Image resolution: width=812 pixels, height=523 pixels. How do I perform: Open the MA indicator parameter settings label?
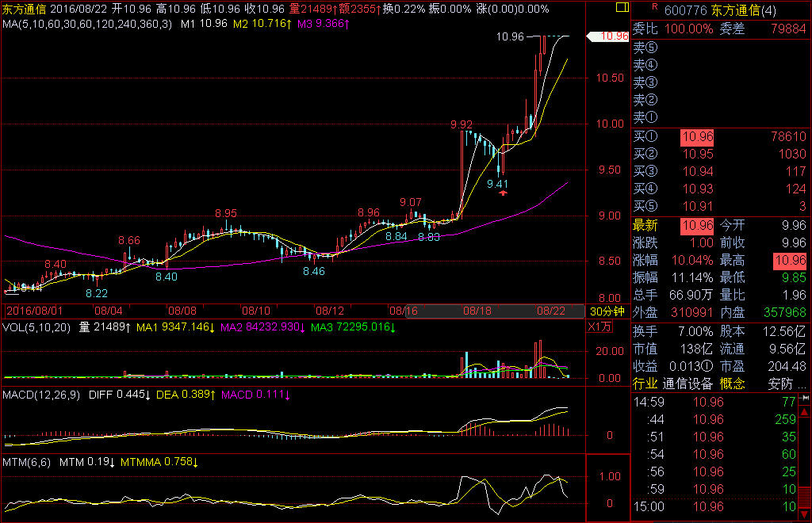pyautogui.click(x=86, y=25)
